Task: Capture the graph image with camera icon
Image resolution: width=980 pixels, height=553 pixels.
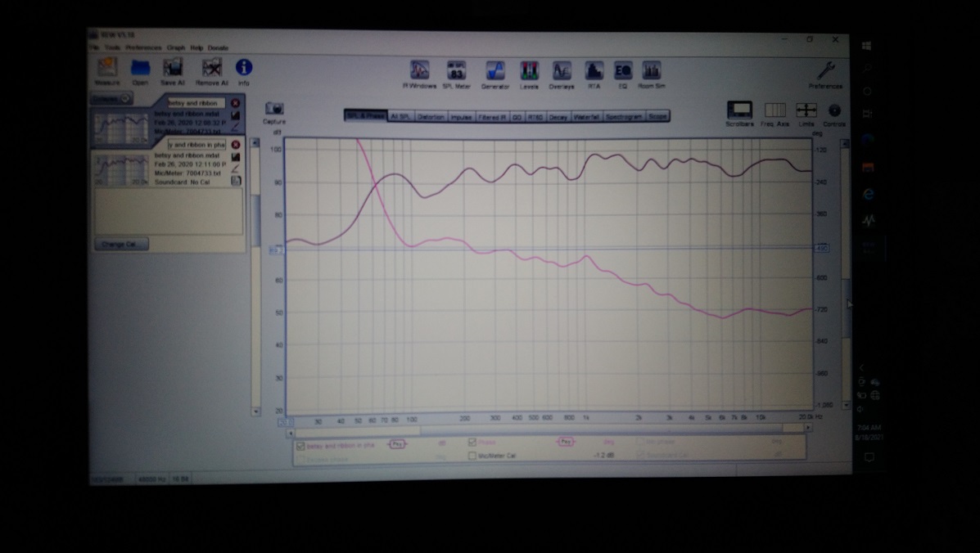Action: (273, 113)
